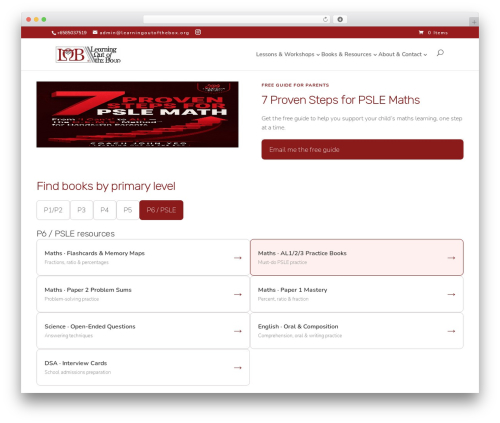Click arrow on Paper 2 Problem Sums card
The image size is (500, 423).
238,294
